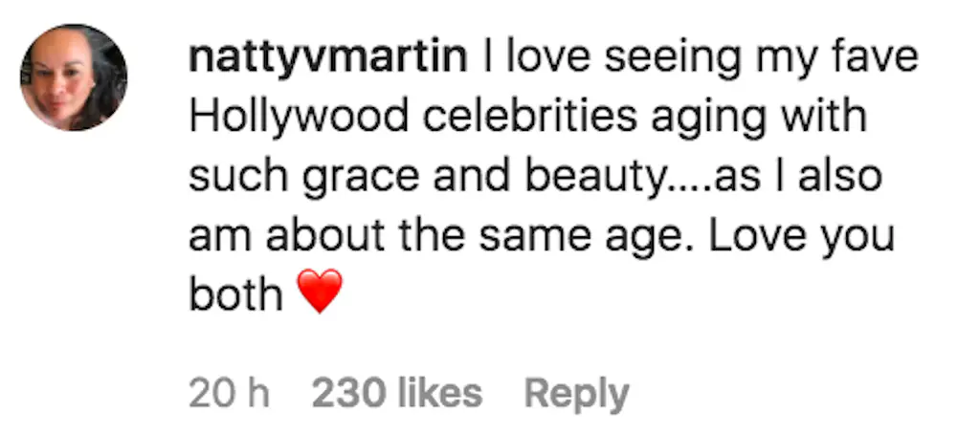Click the nattyvmartin username link
Image resolution: width=980 pixels, height=434 pixels.
click(328, 59)
